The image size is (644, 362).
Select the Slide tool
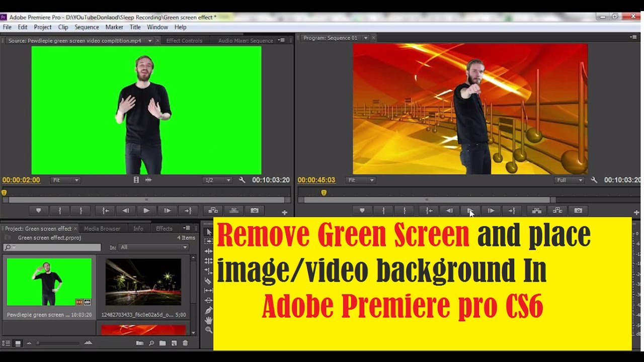point(209,300)
